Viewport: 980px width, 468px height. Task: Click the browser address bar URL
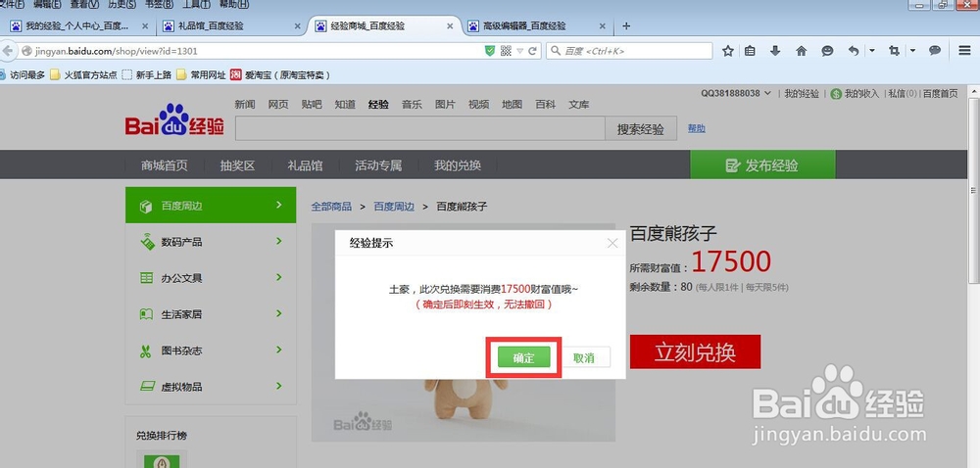coord(116,51)
